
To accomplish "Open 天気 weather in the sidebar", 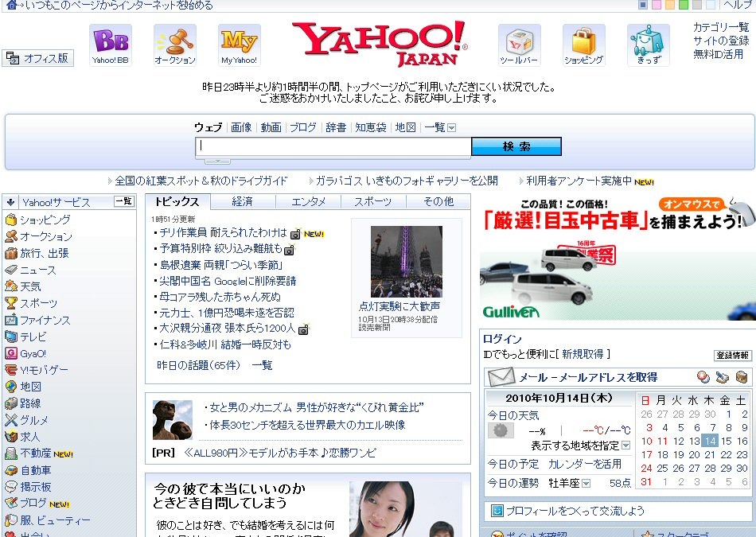I will pyautogui.click(x=30, y=286).
